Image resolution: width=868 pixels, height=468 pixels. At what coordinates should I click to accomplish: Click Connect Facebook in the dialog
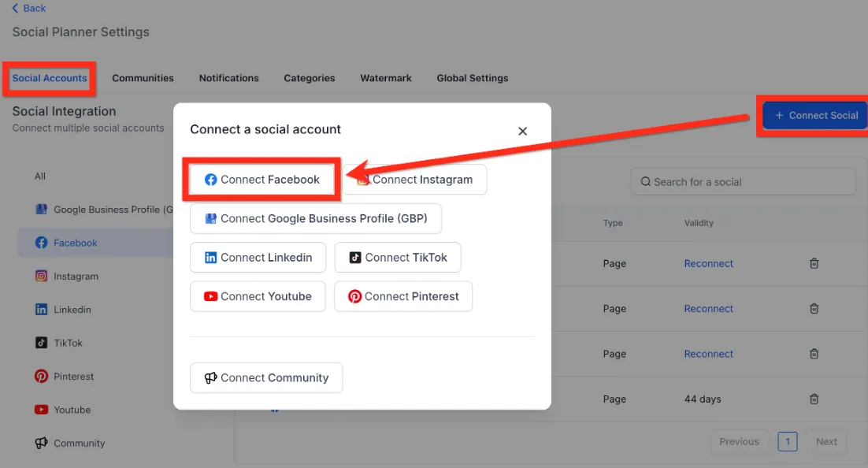pyautogui.click(x=262, y=180)
